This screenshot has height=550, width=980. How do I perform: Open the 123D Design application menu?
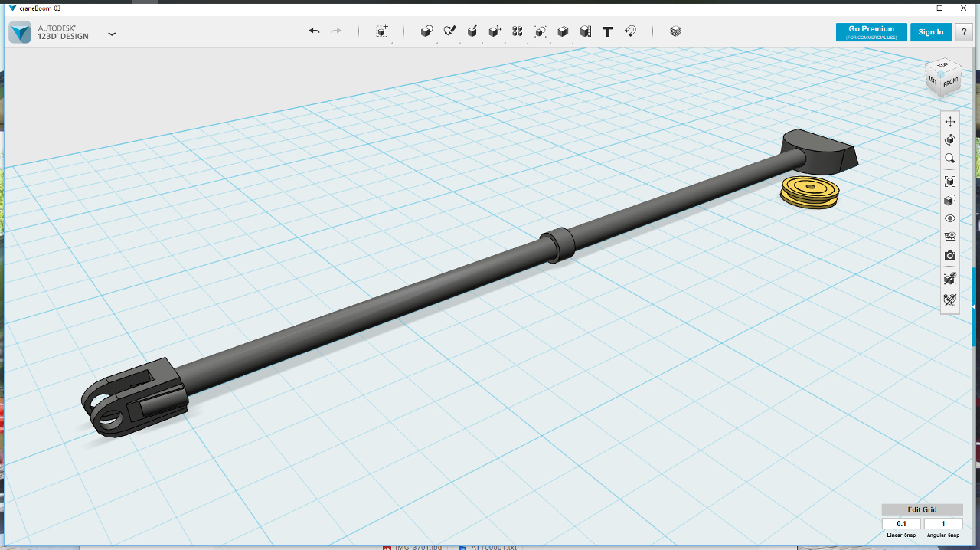113,34
